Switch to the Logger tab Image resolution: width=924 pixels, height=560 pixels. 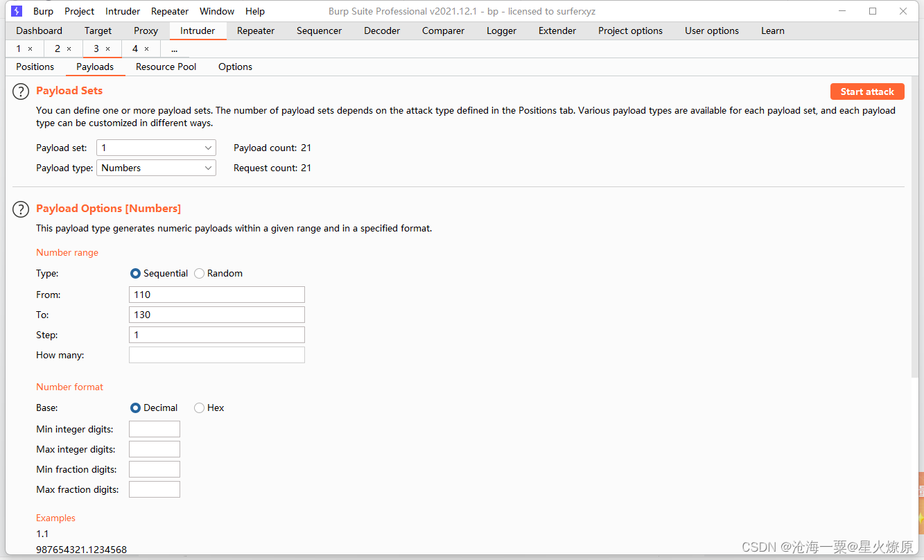click(x=501, y=30)
